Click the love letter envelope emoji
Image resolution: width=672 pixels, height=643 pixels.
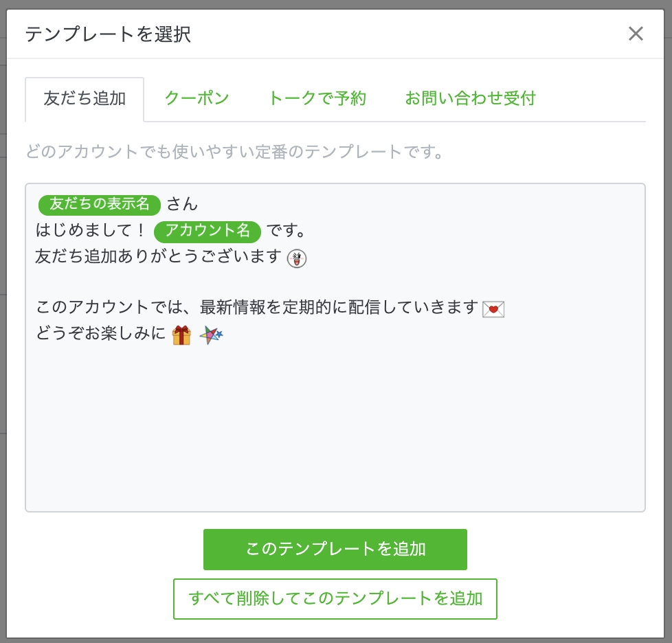point(493,309)
